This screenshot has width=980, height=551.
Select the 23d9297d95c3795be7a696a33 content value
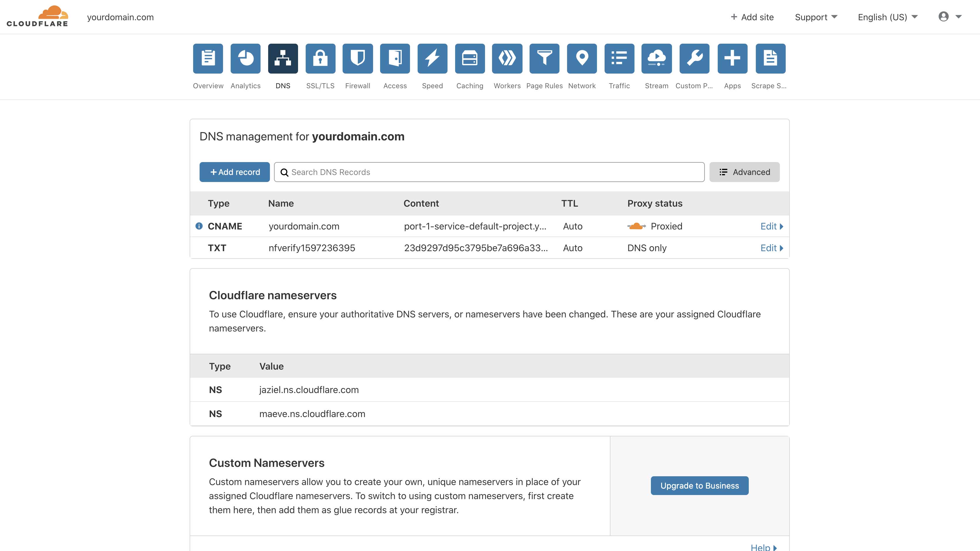pos(476,248)
